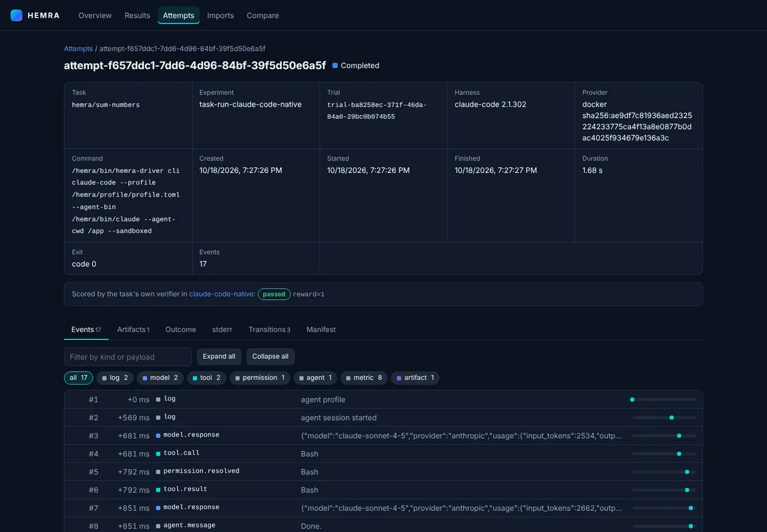This screenshot has width=767, height=532.
Task: Click the Collapse all button
Action: [x=270, y=356]
